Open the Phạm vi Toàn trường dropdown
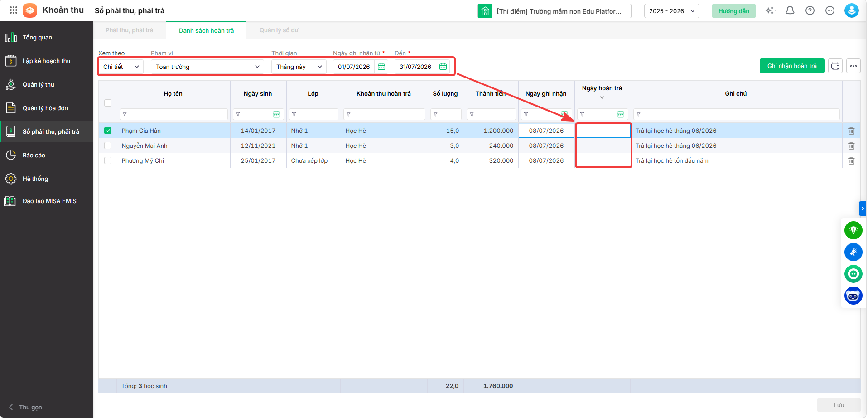This screenshot has height=418, width=868. [x=207, y=67]
